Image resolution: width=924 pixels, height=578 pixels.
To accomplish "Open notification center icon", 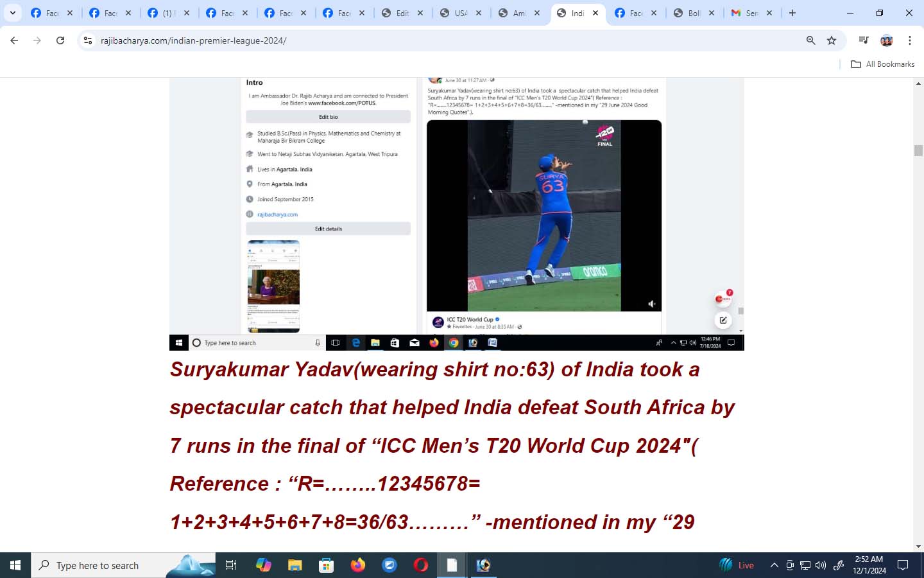I will (x=903, y=565).
